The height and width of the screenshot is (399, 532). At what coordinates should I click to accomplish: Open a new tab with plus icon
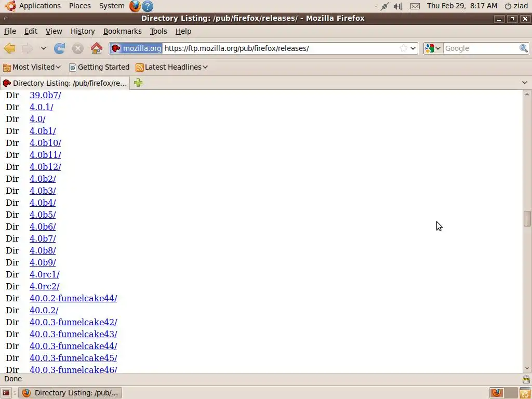pos(138,83)
